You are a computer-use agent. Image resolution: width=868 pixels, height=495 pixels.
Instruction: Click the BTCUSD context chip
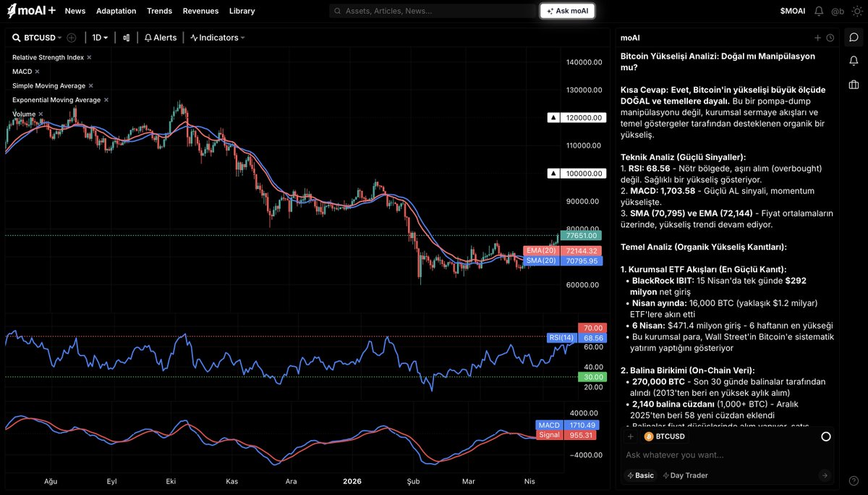pos(665,436)
